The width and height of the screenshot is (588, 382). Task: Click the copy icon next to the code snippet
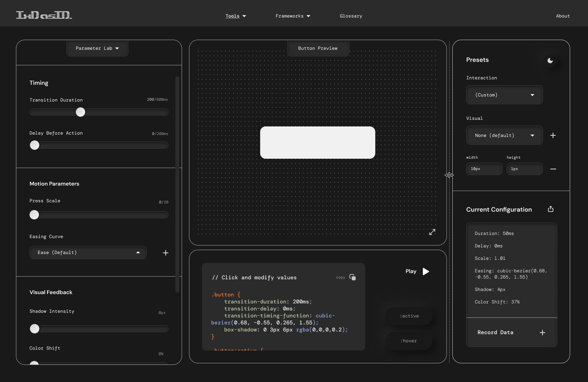click(352, 277)
